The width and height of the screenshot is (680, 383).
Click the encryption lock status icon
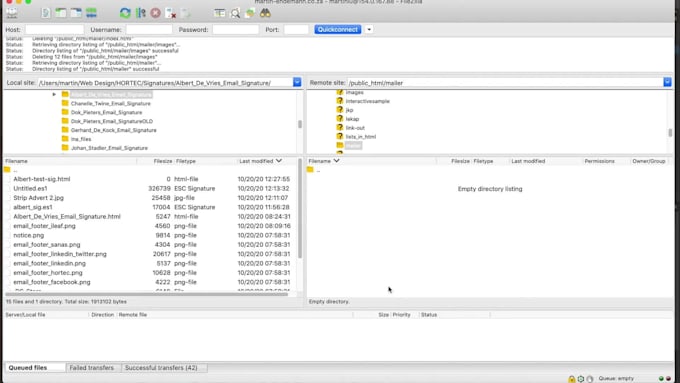(x=572, y=379)
